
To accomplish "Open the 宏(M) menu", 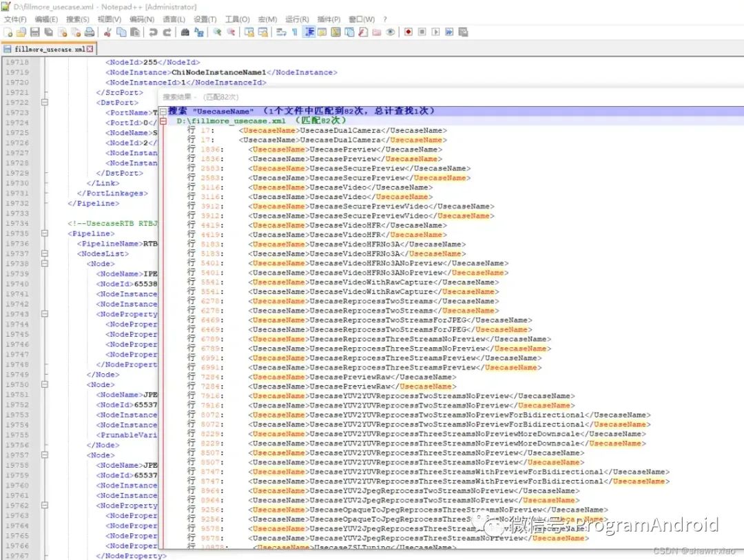I will pyautogui.click(x=267, y=19).
